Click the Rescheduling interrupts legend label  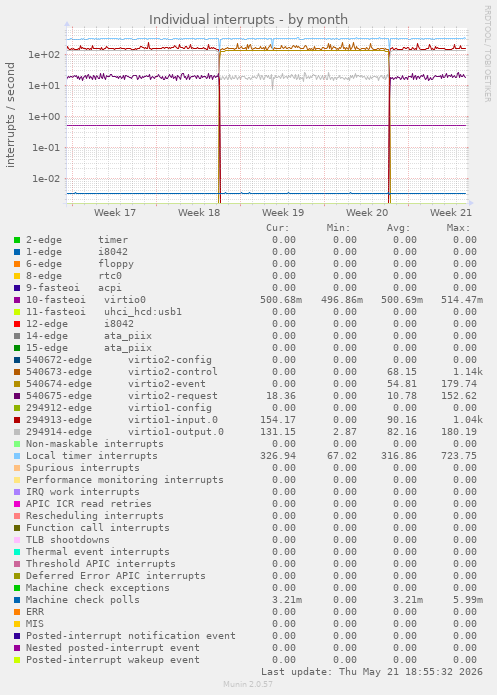(94, 515)
